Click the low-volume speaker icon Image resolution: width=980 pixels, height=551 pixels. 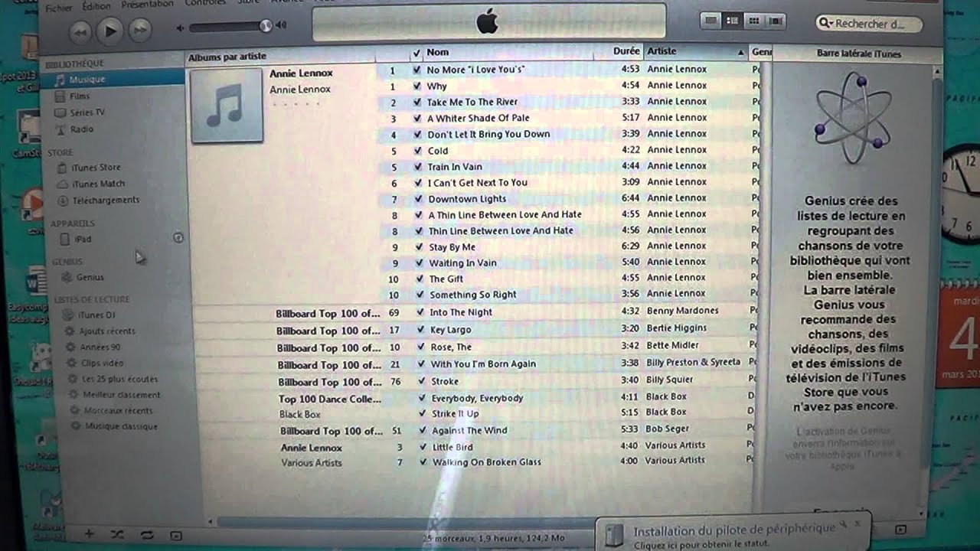coord(181,28)
